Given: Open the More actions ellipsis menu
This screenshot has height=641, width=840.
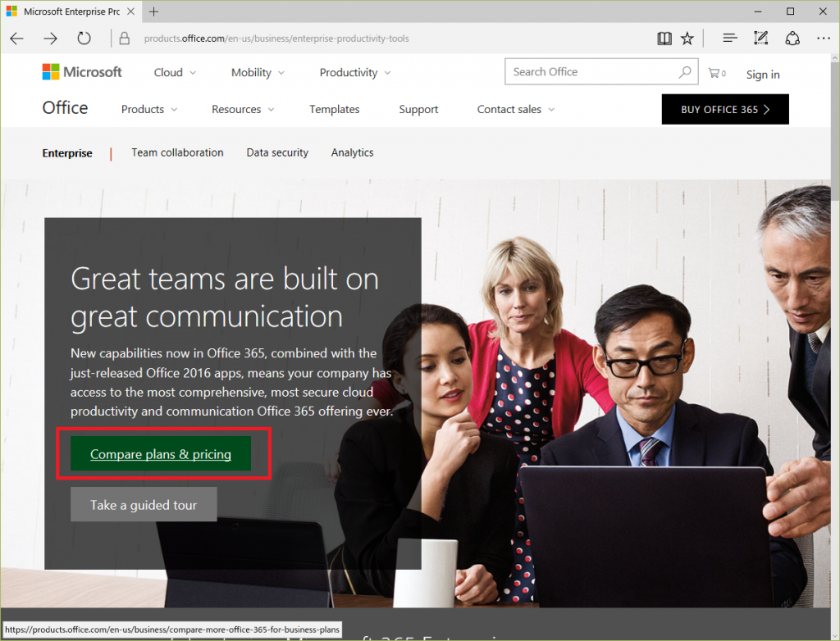Looking at the screenshot, I should [x=824, y=39].
